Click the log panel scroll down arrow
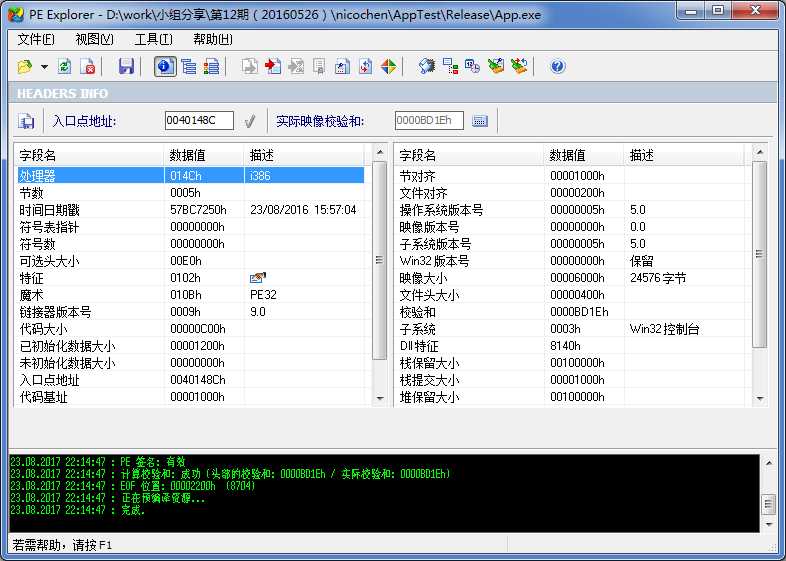 click(x=769, y=524)
